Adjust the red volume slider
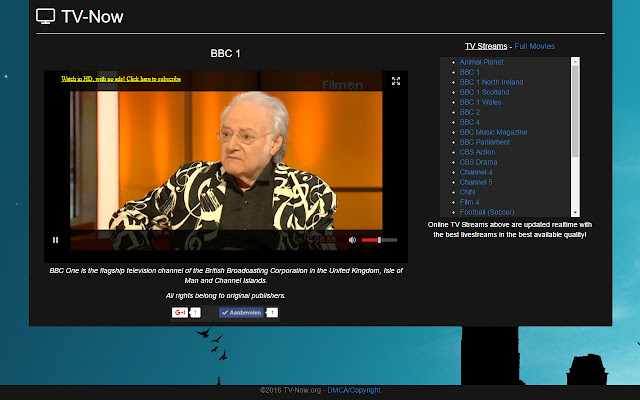640x400 pixels. pyautogui.click(x=379, y=240)
